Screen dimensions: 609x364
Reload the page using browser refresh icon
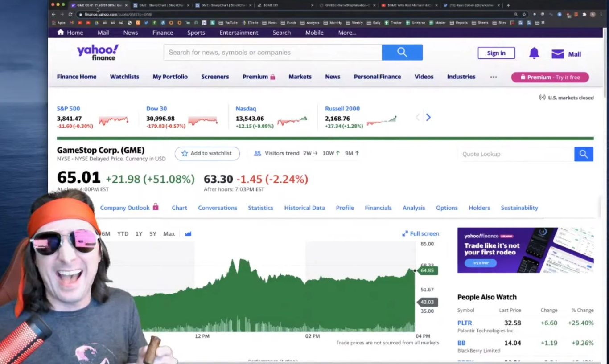pyautogui.click(x=70, y=14)
